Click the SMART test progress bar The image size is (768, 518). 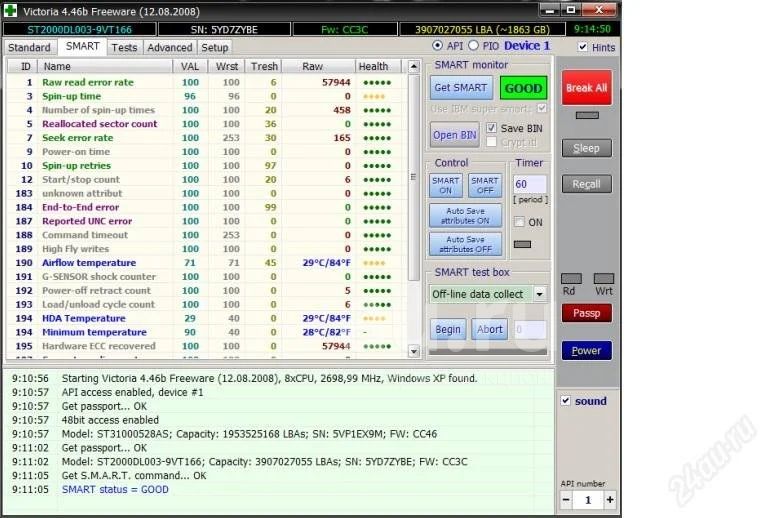[488, 351]
